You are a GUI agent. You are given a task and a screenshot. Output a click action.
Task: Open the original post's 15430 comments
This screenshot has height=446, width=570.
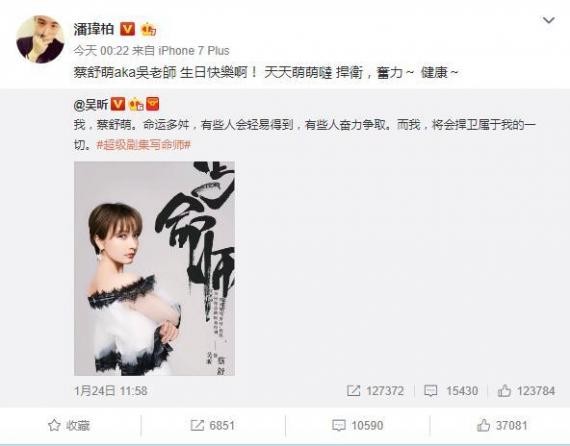[451, 391]
